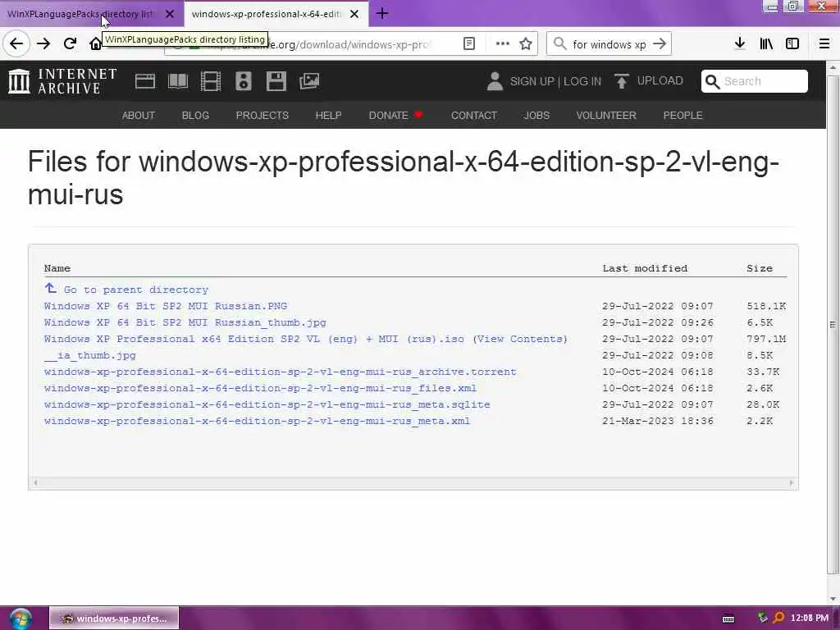Bookmark this page with the star
This screenshot has width=840, height=630.
526,44
